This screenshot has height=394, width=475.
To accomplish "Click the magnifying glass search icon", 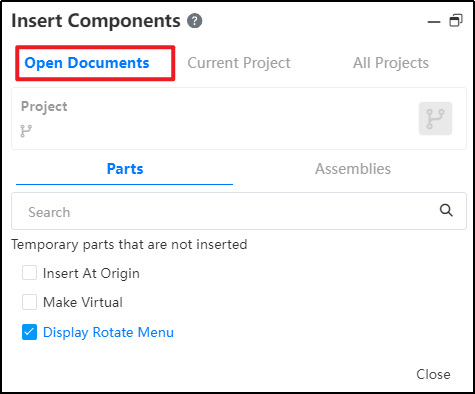I will [x=446, y=210].
